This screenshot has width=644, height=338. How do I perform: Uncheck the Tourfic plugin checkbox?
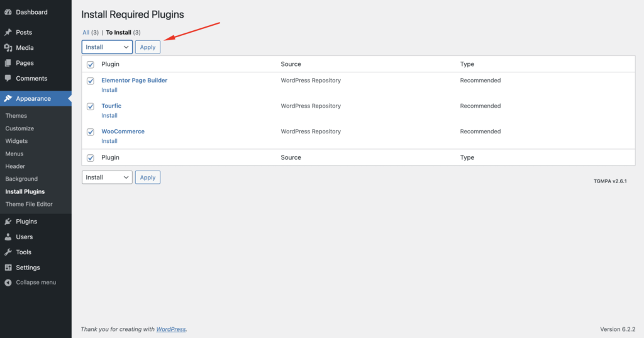click(91, 106)
